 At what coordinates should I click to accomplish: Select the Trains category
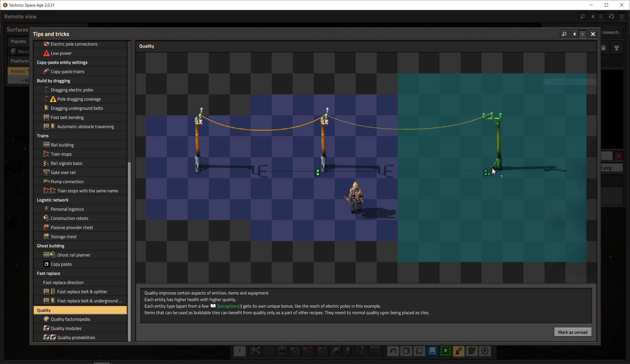[80, 136]
